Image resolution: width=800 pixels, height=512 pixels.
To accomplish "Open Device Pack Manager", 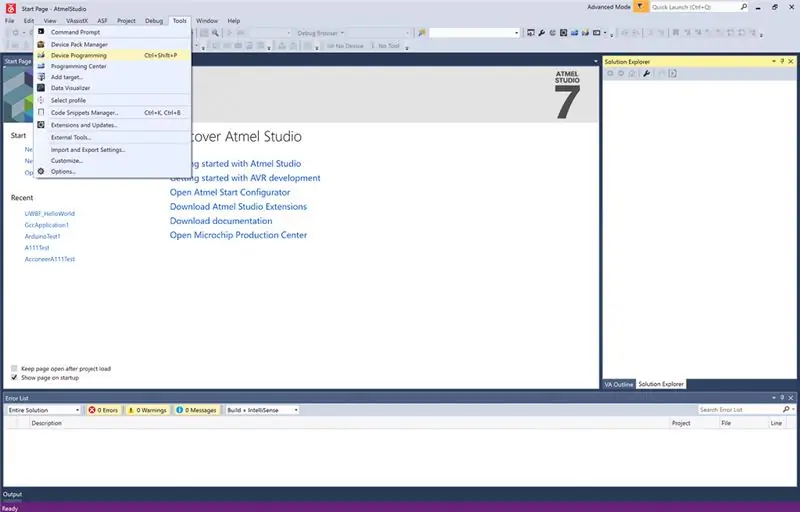I will click(112, 44).
